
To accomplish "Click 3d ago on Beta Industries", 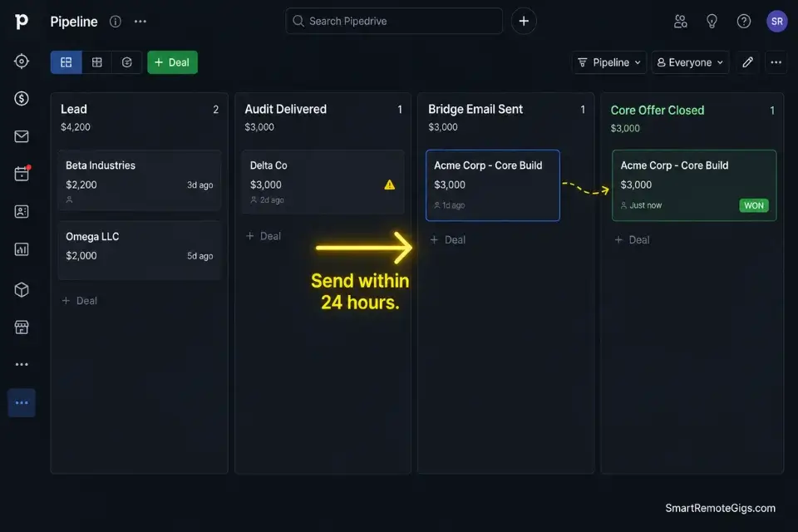I will 200,185.
